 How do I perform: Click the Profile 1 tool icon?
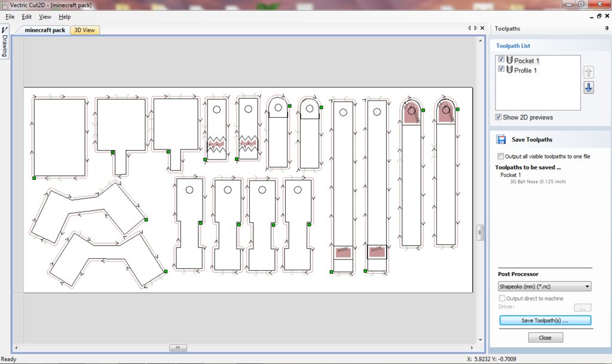[x=509, y=70]
